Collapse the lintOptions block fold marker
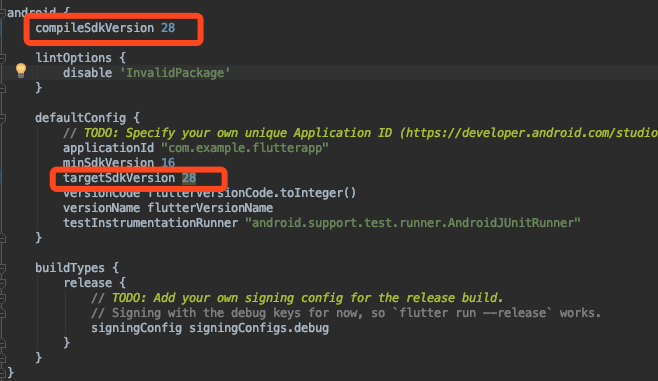Screen dimensions: 658x381 click(x=2, y=58)
